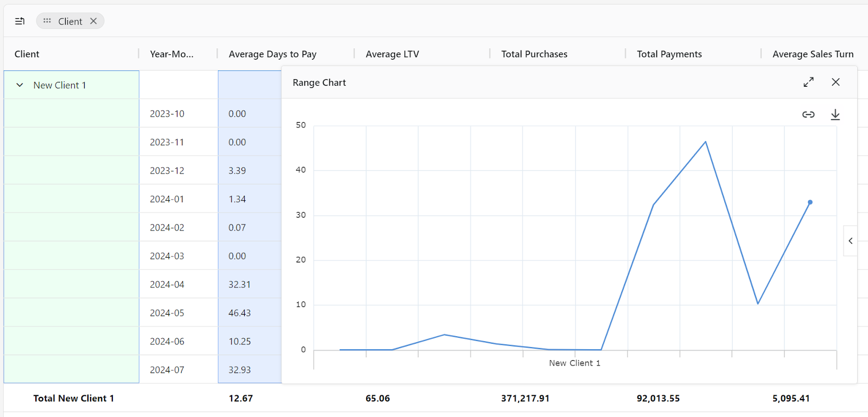Select the New Client 1 group cell
The image size is (868, 417).
(x=72, y=85)
